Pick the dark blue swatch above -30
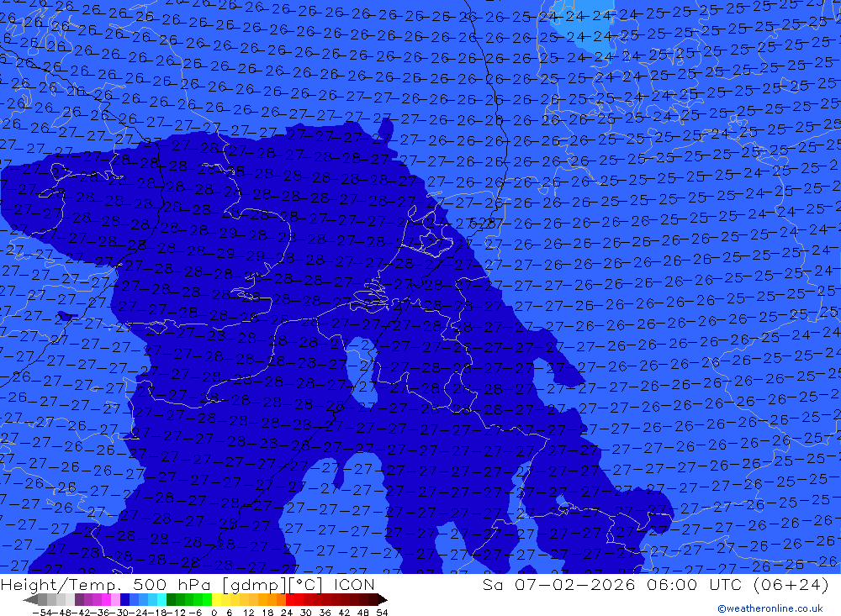Screen dimensions: 841x616 pyautogui.click(x=124, y=599)
